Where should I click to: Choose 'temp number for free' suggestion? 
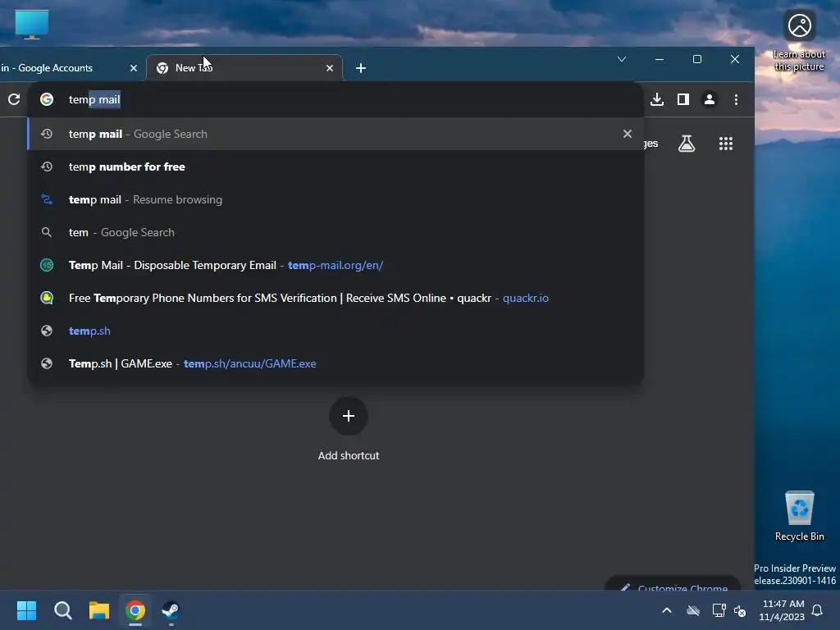[336, 167]
